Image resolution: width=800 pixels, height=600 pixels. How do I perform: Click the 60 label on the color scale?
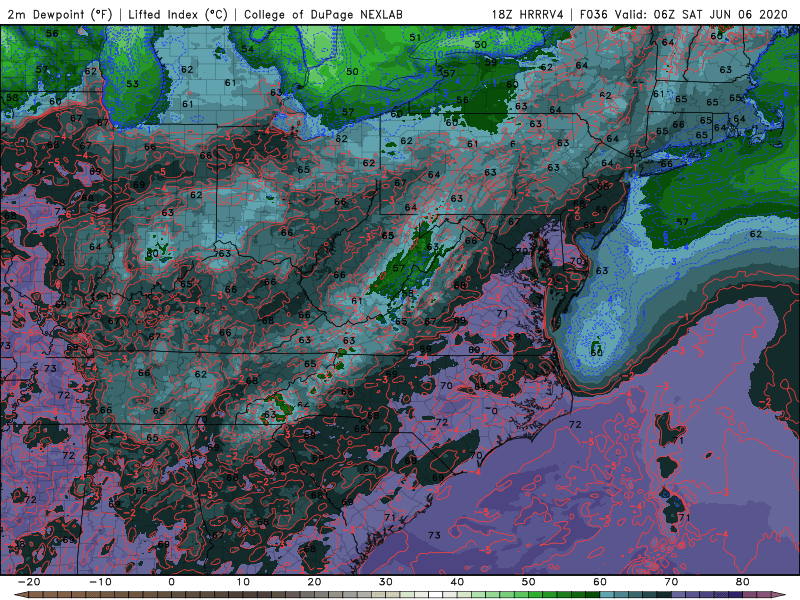(600, 582)
